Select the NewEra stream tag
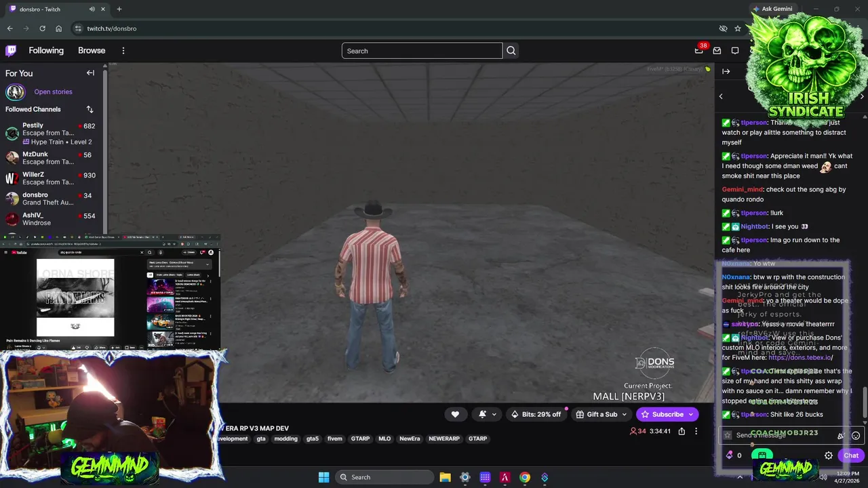Image resolution: width=868 pixels, height=488 pixels. tap(410, 439)
